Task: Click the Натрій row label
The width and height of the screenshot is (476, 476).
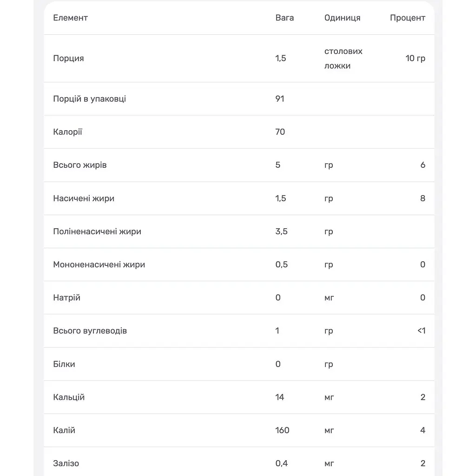Action: [x=66, y=298]
